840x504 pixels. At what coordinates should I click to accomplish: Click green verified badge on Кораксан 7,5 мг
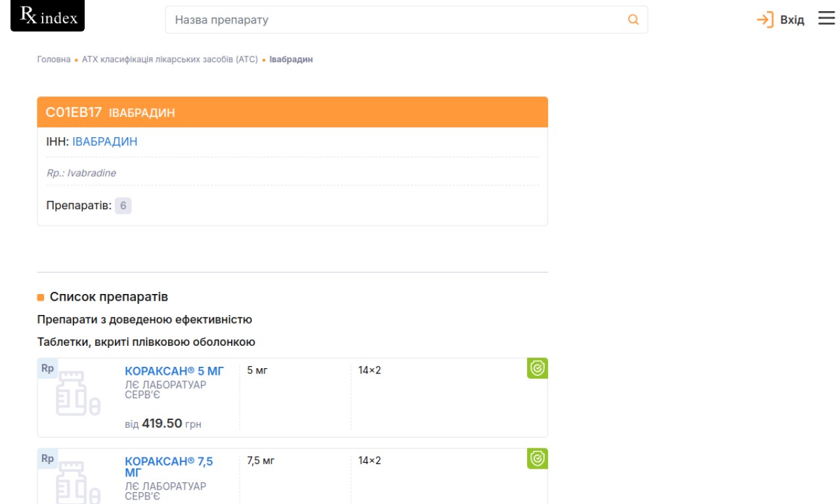click(x=537, y=459)
